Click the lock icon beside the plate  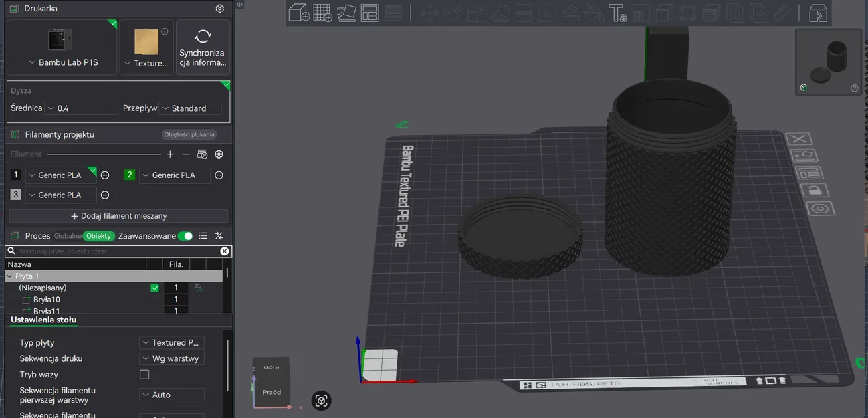(814, 191)
